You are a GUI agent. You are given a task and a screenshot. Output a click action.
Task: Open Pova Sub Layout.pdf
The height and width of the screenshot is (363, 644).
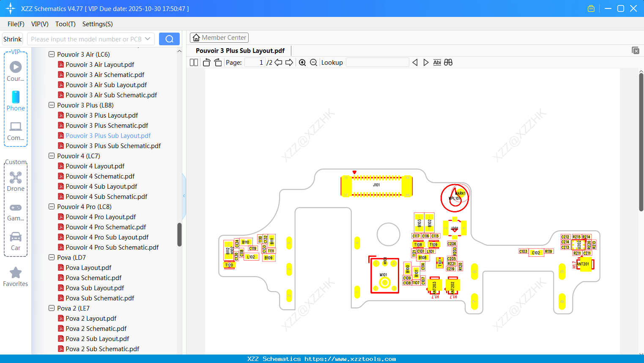(95, 288)
